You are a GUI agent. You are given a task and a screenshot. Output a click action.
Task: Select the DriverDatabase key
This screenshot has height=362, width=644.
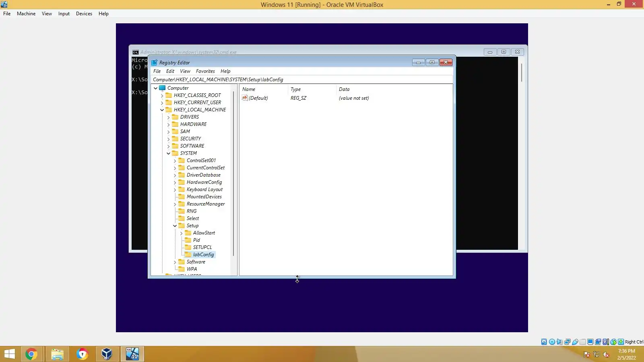203,175
